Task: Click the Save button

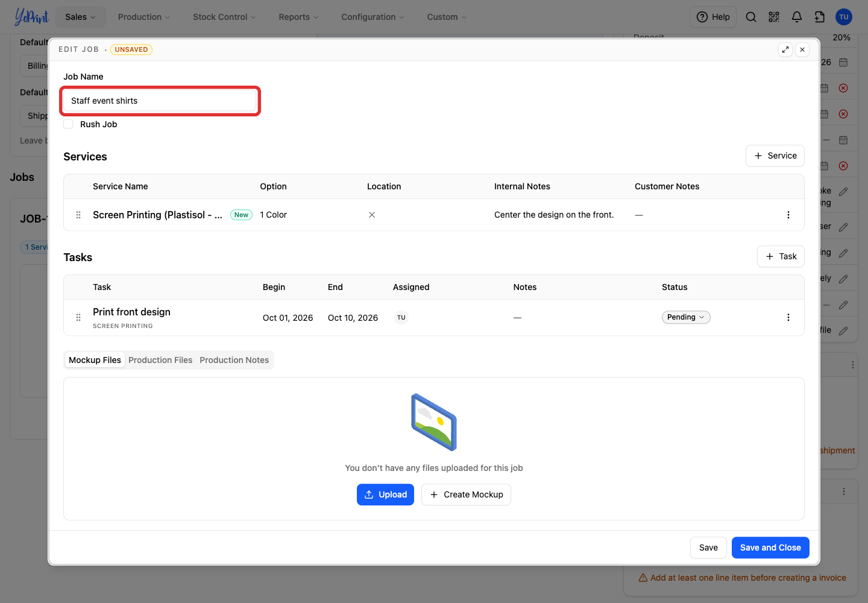Action: click(708, 548)
